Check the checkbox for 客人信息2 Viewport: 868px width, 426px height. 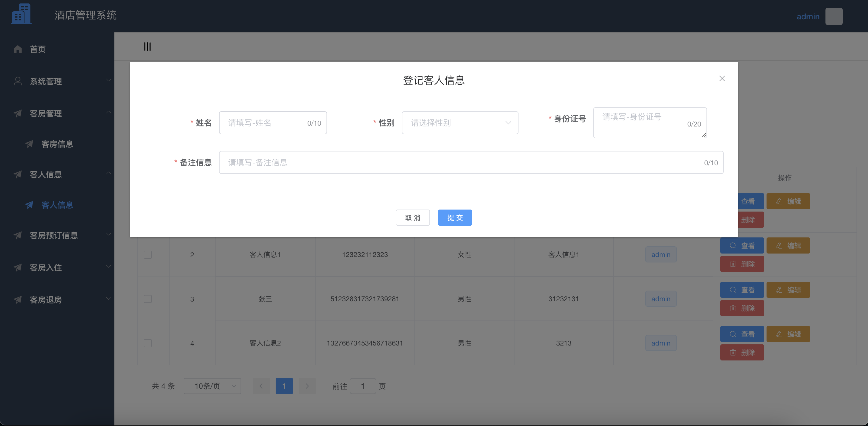[x=147, y=343]
